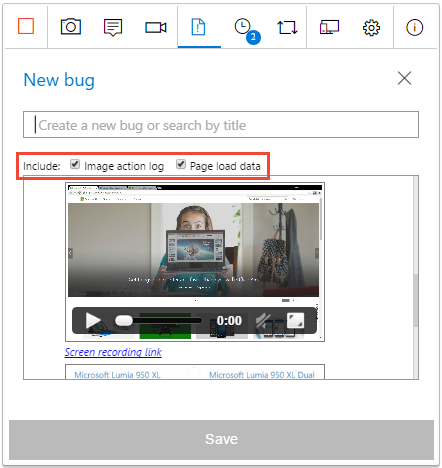Open Microsoft Lumia 950 XL link
Viewport: 442px width, 468px height.
point(117,375)
